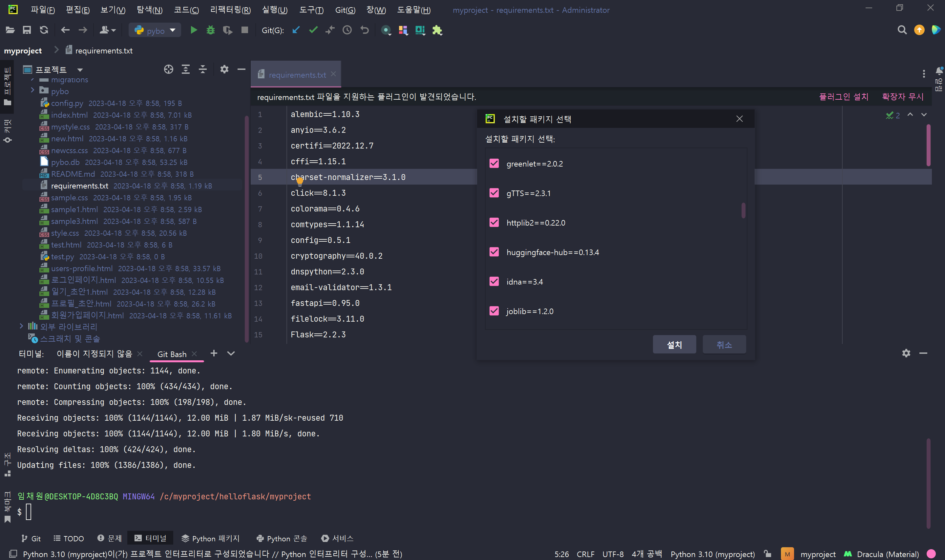945x560 pixels.
Task: Open Git history clock icon
Action: coord(347,30)
